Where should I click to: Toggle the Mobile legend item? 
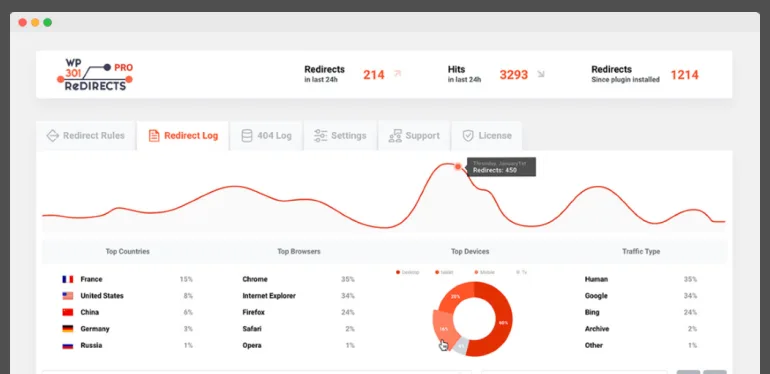tap(484, 272)
